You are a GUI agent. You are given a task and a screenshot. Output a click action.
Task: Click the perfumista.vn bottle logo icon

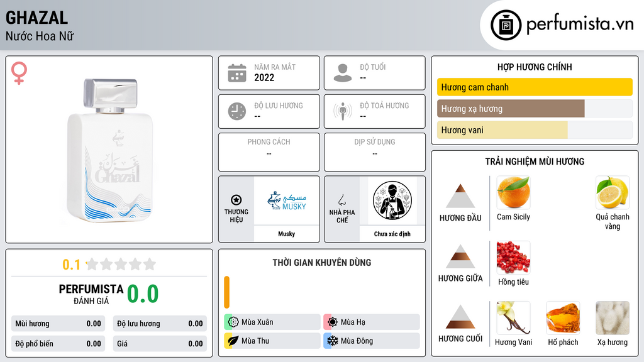pos(506,25)
